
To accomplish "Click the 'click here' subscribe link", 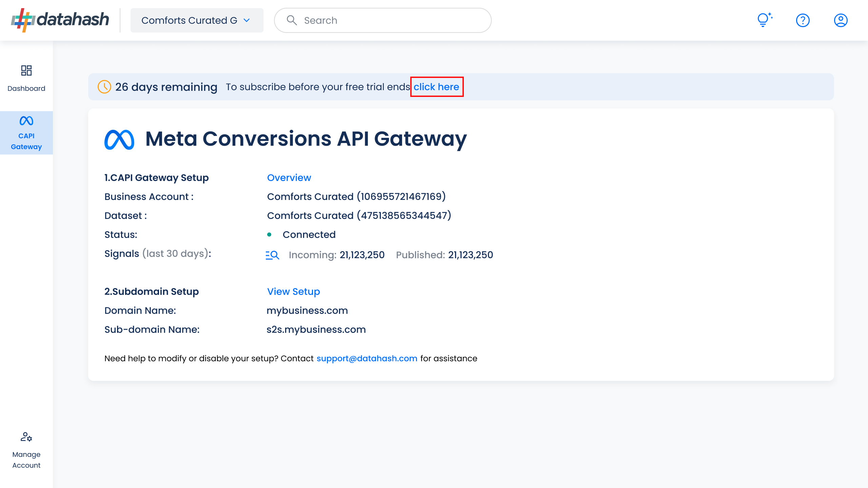I will pos(436,87).
